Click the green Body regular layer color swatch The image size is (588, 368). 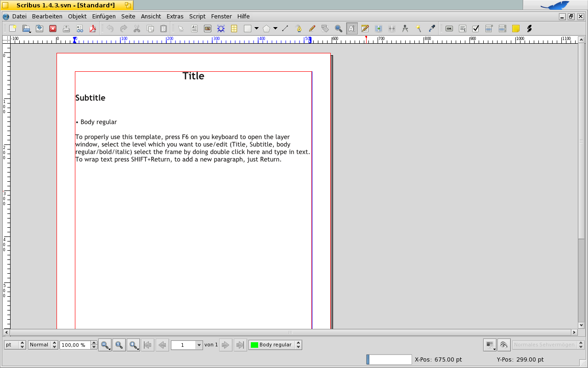254,345
